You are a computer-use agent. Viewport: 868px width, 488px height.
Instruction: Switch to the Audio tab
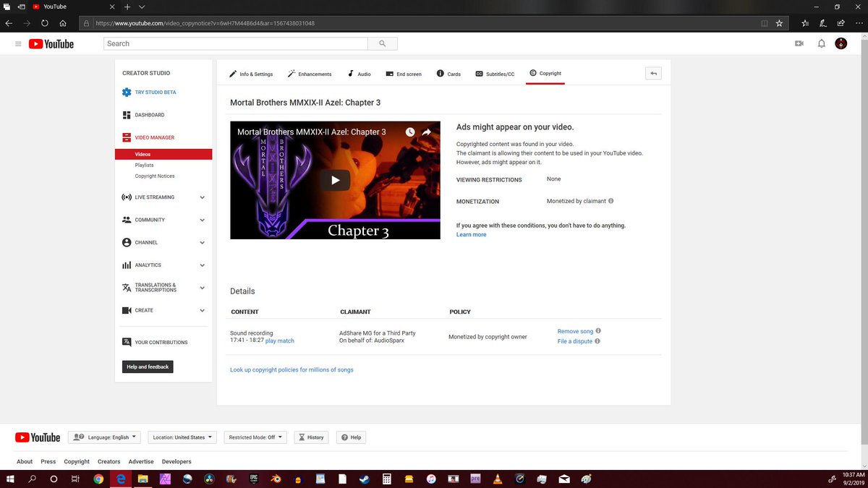pos(359,74)
